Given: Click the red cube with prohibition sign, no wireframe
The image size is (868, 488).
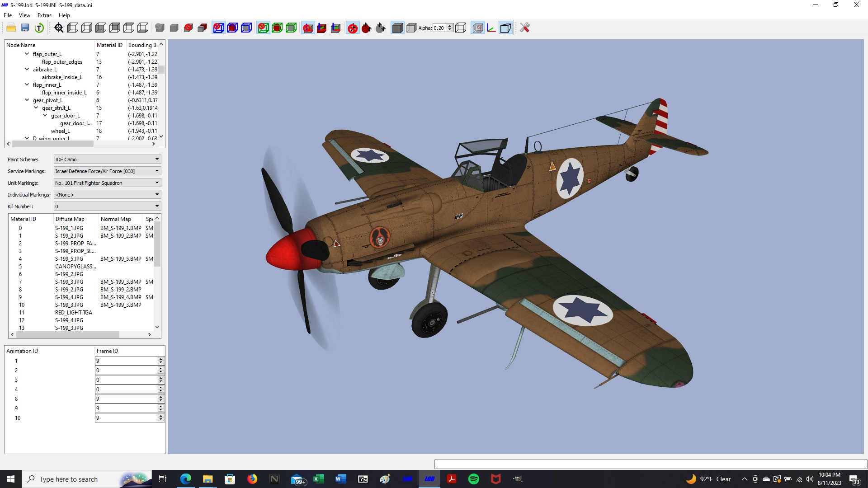Looking at the screenshot, I should [189, 28].
